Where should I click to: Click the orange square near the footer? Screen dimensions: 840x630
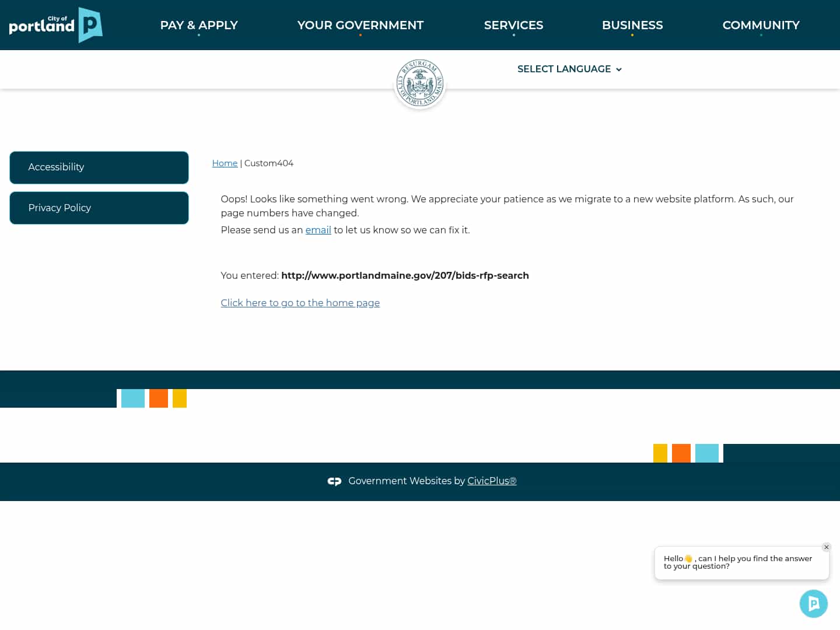pyautogui.click(x=159, y=398)
